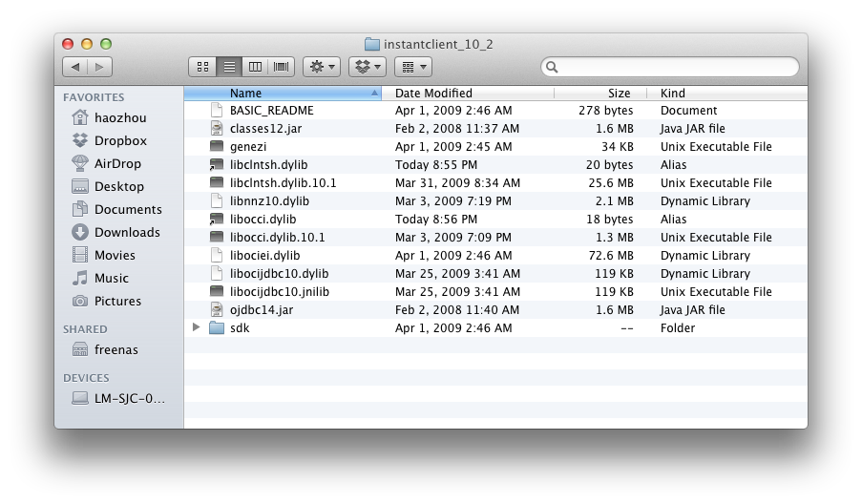Switch to Cover Flow view
This screenshot has width=862, height=504.
(281, 67)
